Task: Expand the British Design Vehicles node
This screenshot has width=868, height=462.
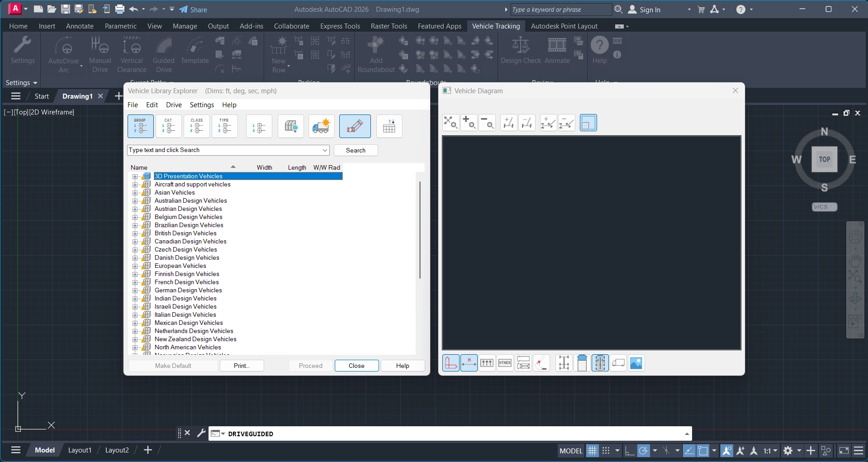Action: pyautogui.click(x=135, y=233)
